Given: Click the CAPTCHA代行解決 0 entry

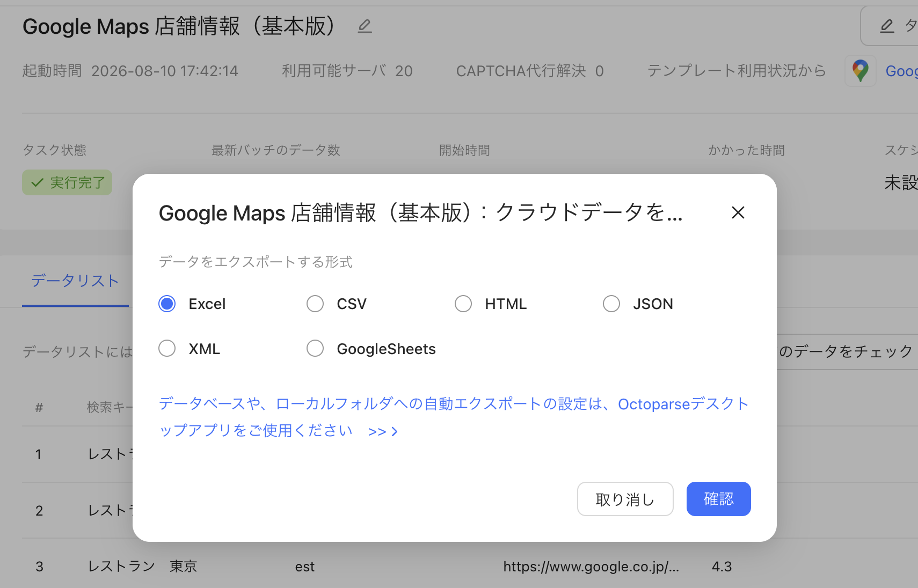Looking at the screenshot, I should pos(530,71).
